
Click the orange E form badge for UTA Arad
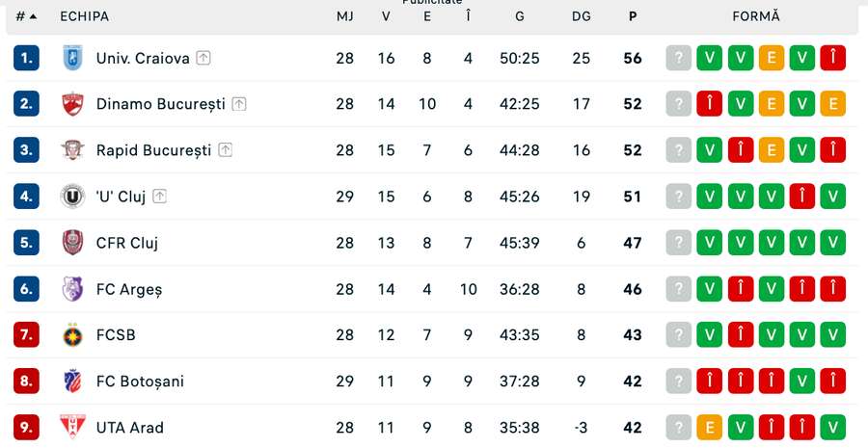pos(710,427)
